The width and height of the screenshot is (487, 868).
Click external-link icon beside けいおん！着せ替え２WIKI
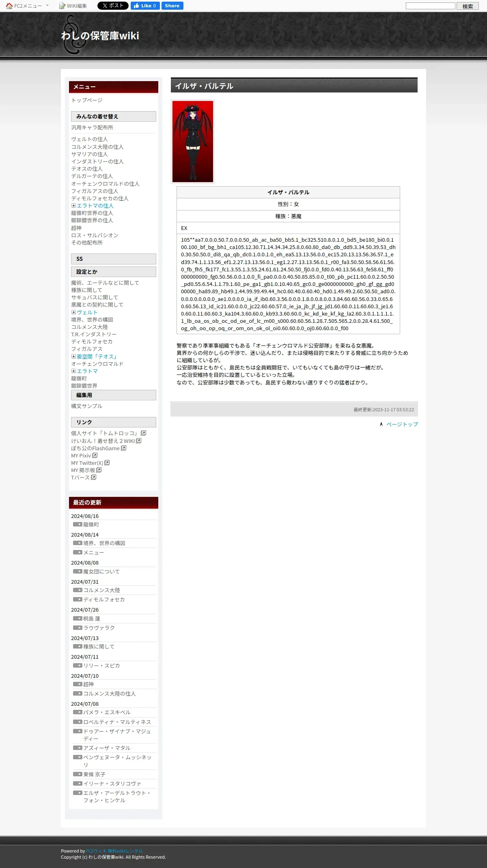pyautogui.click(x=138, y=441)
